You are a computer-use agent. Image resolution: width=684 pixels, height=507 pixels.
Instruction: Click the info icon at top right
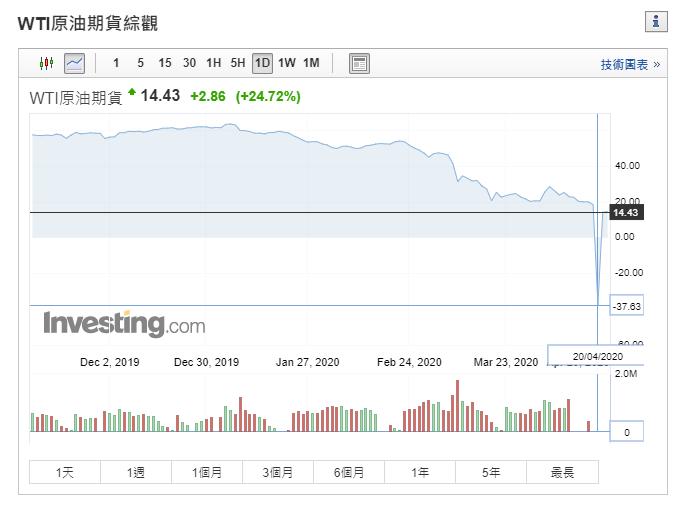656,21
